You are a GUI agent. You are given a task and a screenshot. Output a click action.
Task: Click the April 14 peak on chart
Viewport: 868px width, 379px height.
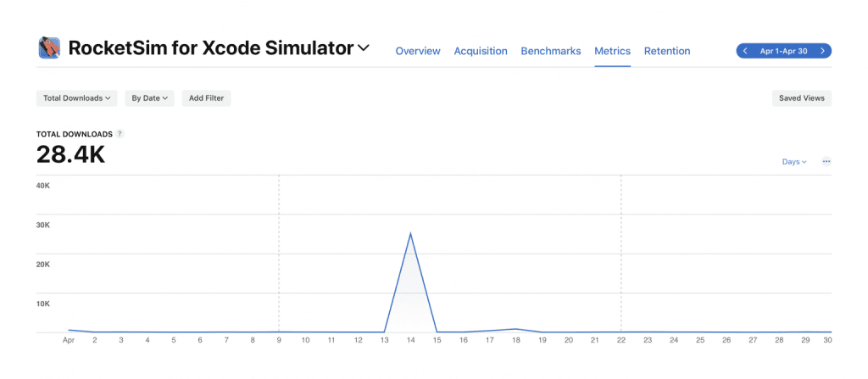tap(410, 233)
